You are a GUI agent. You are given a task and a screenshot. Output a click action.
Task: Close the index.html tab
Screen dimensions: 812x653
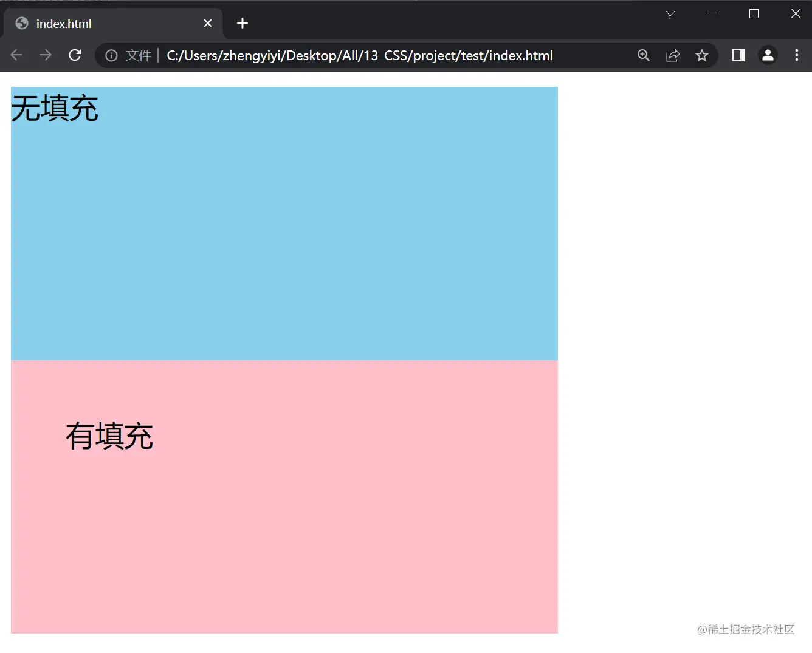[208, 23]
